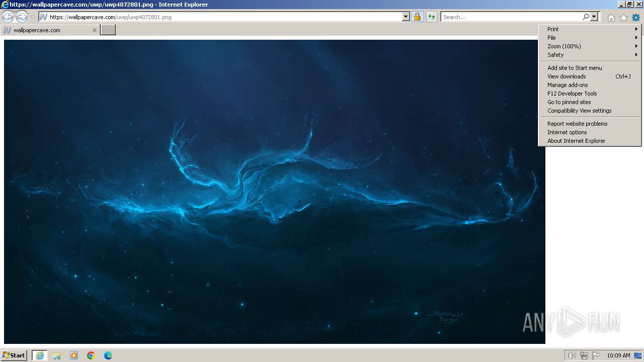Launch Google Chrome from taskbar
Image resolution: width=644 pixels, height=362 pixels.
point(91,355)
